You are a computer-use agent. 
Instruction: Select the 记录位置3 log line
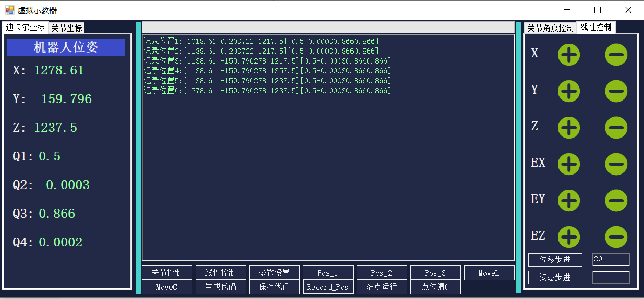(267, 61)
